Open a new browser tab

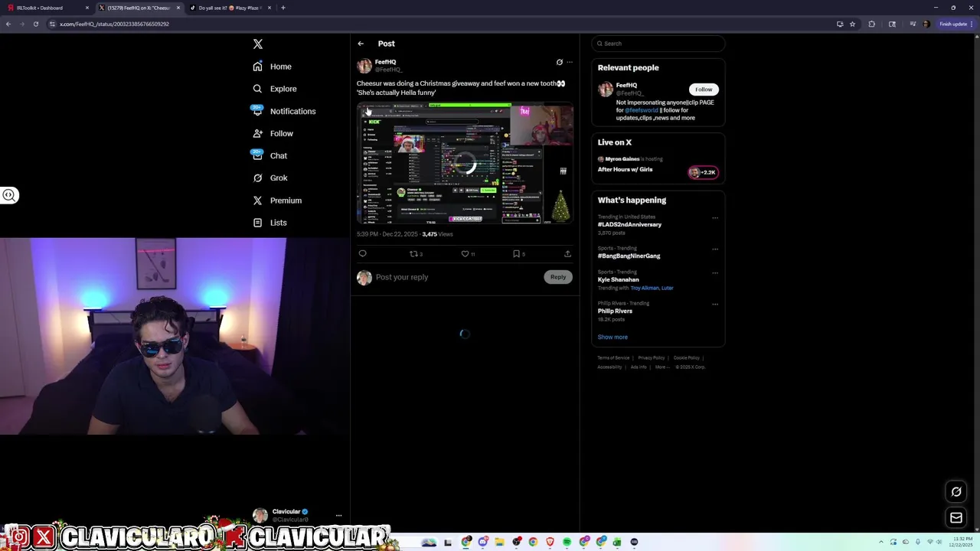(x=283, y=8)
